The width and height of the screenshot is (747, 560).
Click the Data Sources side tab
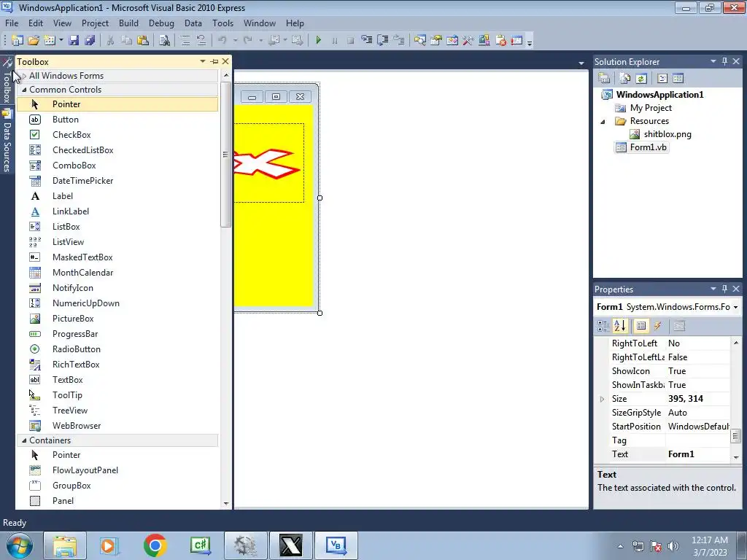pos(7,141)
